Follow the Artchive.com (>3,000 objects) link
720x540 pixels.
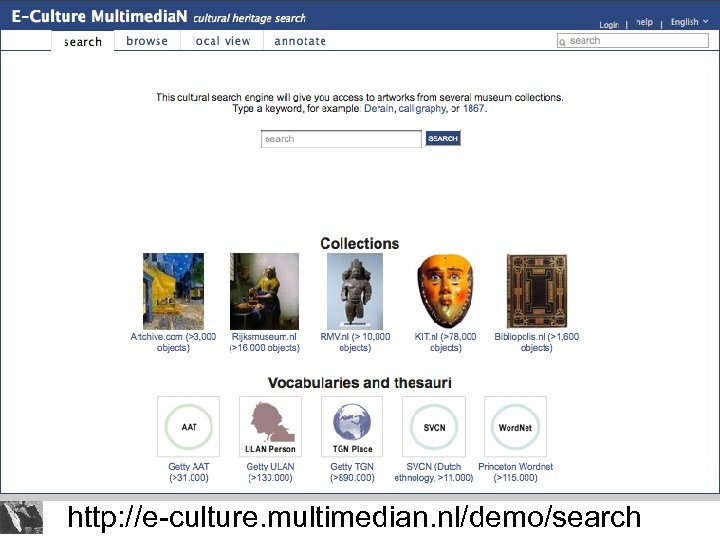[x=173, y=342]
